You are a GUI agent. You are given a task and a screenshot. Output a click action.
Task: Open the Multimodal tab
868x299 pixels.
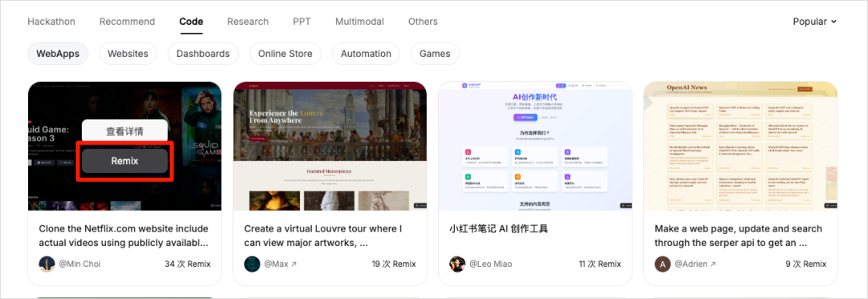359,22
